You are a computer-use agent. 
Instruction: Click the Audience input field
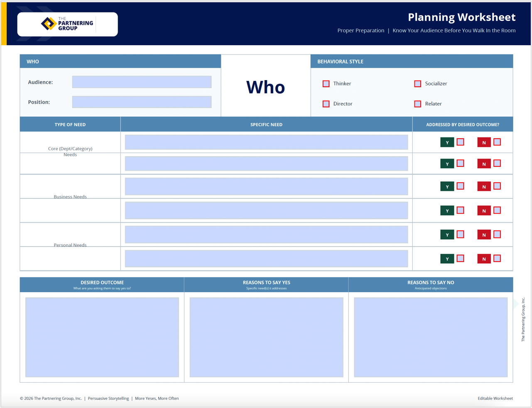(x=142, y=82)
